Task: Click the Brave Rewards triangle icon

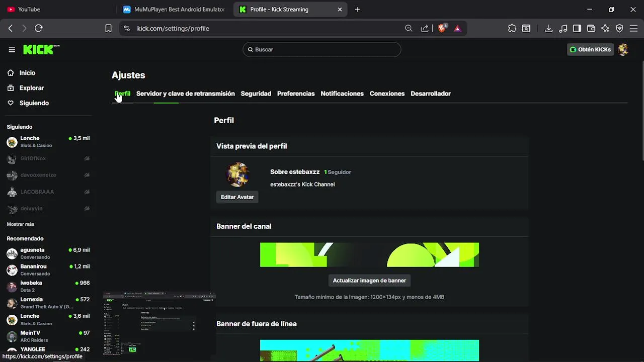Action: (x=457, y=29)
